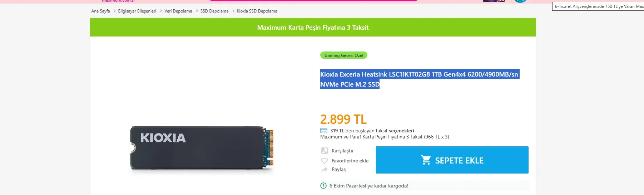Click the Karşılaştır compare icon

(325, 151)
